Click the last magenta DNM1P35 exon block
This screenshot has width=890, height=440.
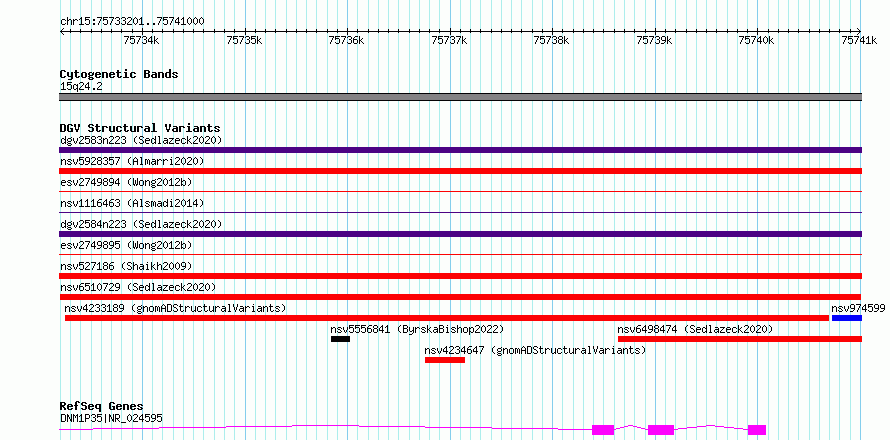(x=757, y=430)
